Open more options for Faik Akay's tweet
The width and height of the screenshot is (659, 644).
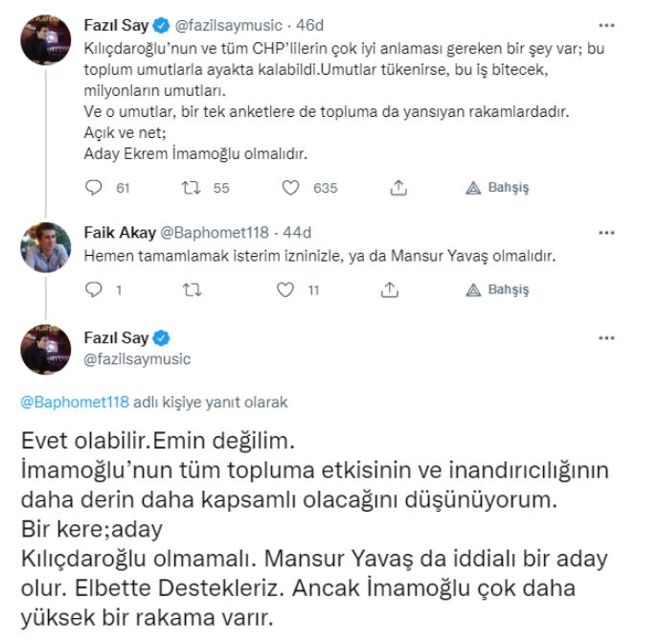tap(607, 233)
